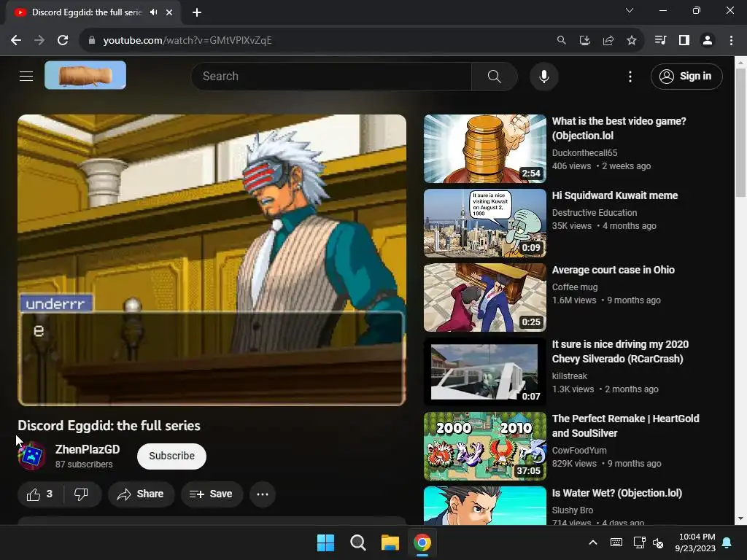Open Chrome media controls icon
The height and width of the screenshot is (560, 747).
tap(660, 41)
